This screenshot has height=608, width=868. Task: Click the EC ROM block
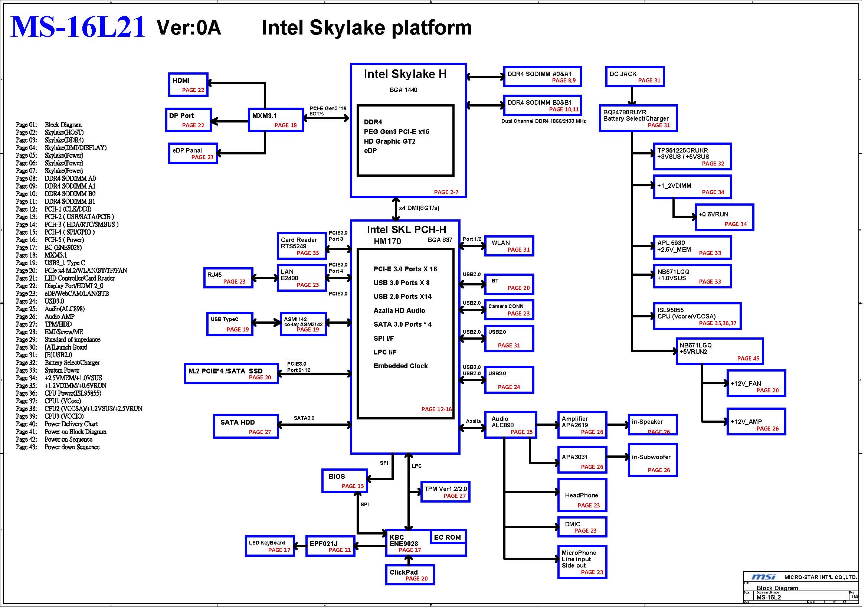448,537
